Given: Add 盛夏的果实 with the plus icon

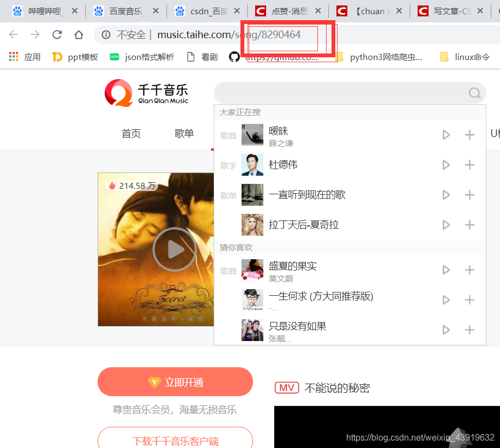Looking at the screenshot, I should (x=469, y=270).
